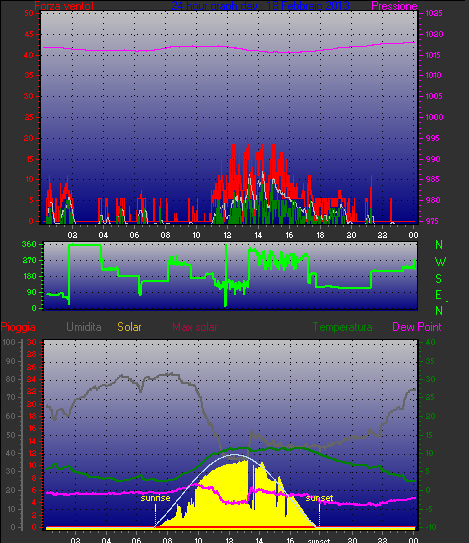Select the green "Temperatura" legend label
Screen dimensions: 469x543
tap(343, 327)
